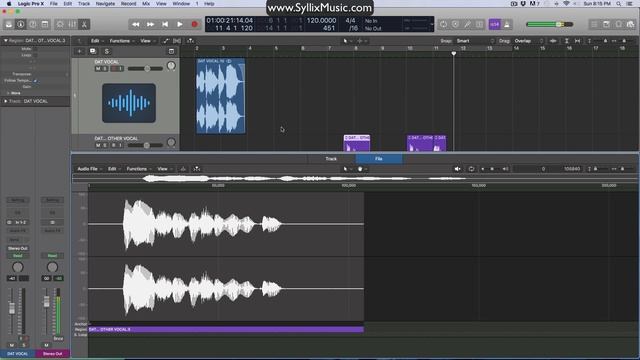Open the Quick Help icon

click(33, 24)
